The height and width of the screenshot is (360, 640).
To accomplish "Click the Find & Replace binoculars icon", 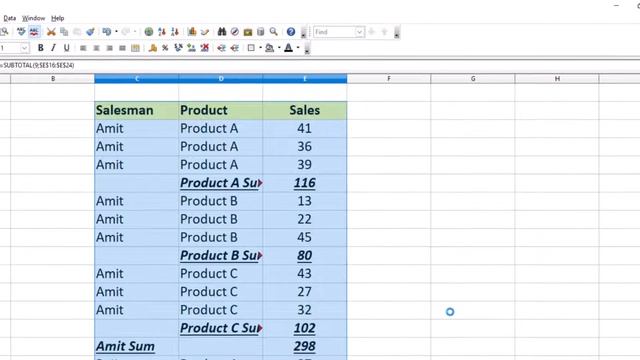I will point(222,31).
